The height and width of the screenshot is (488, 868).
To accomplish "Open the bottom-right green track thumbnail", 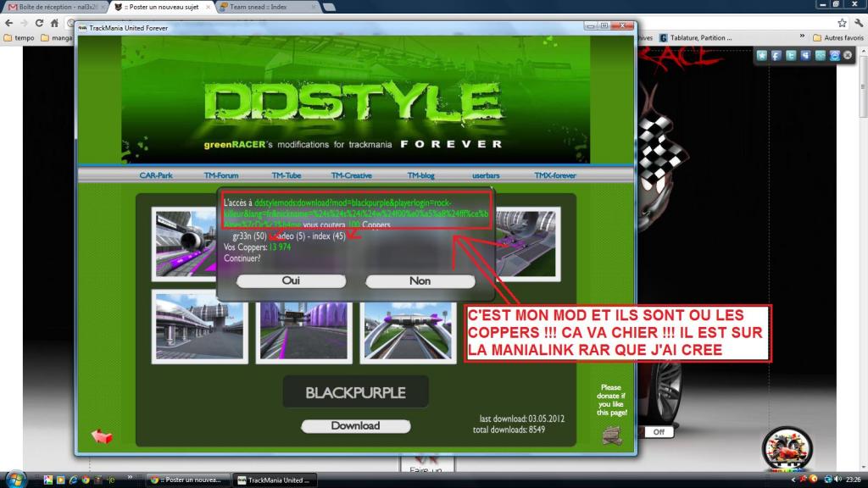I will pyautogui.click(x=408, y=333).
